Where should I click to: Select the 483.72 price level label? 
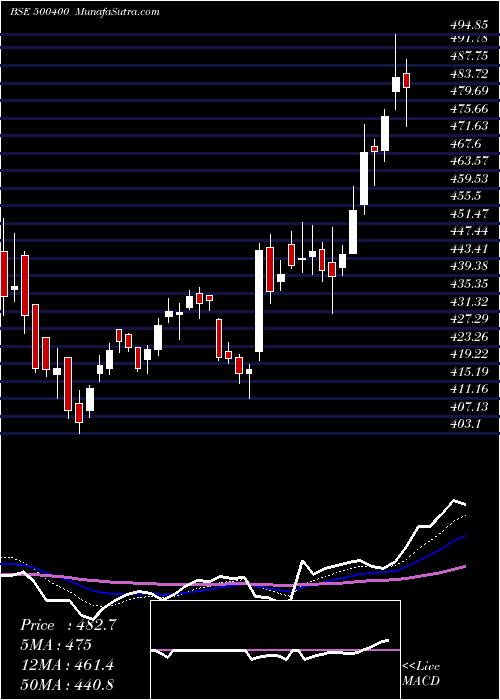click(x=469, y=73)
